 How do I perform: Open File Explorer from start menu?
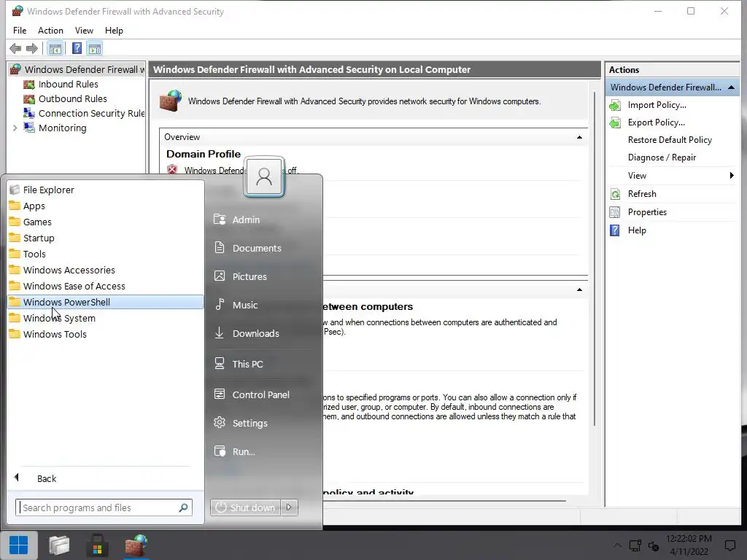coord(106,190)
